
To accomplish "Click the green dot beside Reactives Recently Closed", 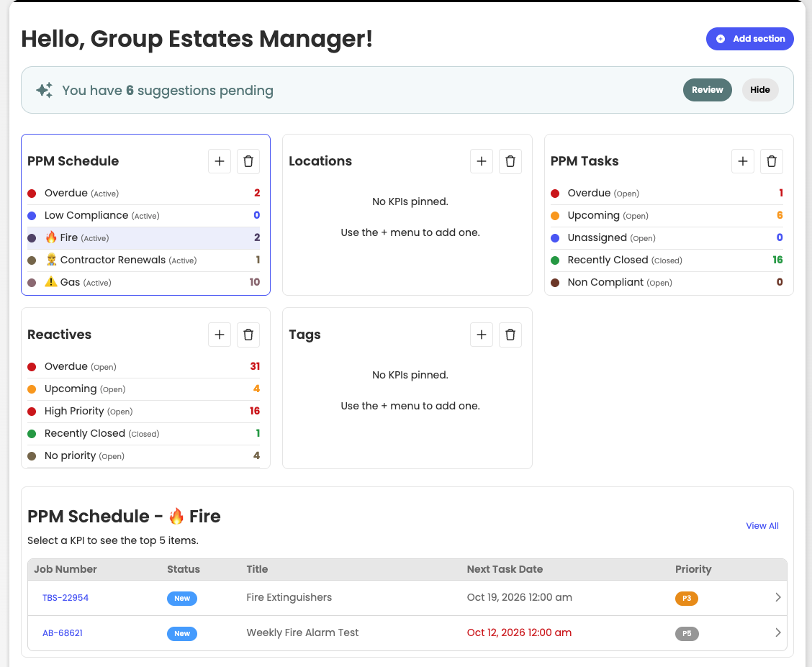I will [32, 434].
